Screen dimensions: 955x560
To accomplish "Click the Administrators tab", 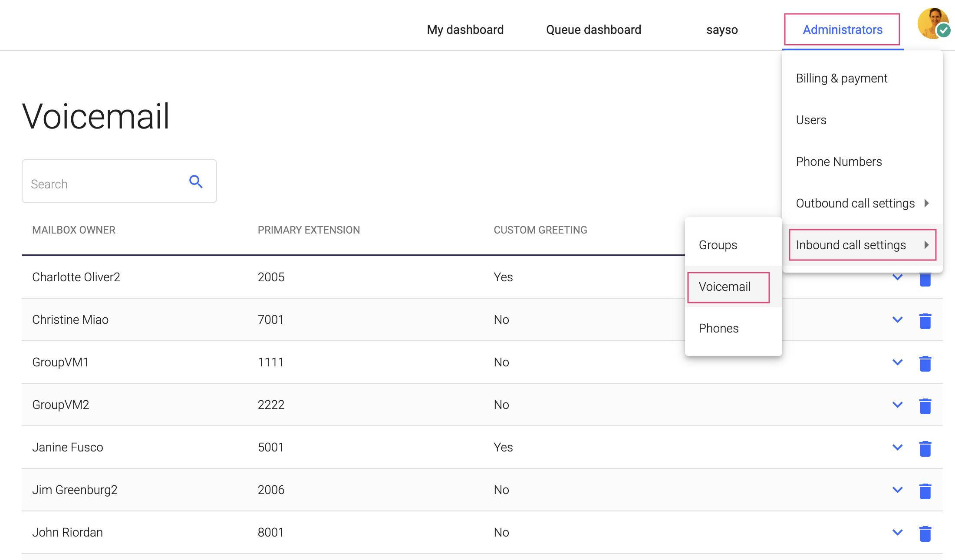I will (843, 30).
